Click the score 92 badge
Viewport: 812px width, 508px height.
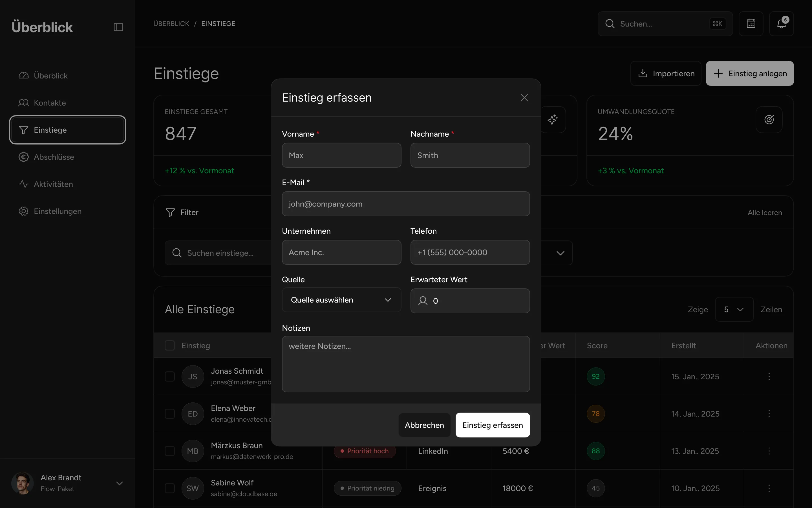(595, 376)
